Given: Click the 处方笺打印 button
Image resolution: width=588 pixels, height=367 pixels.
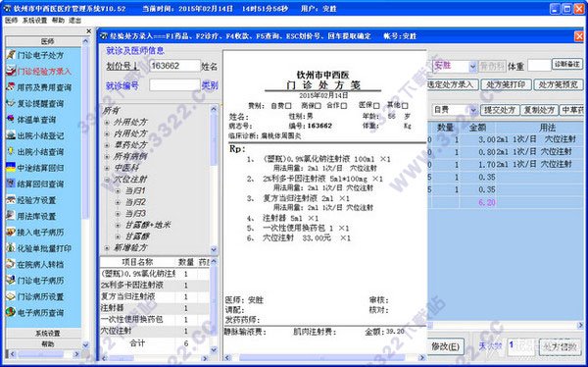Looking at the screenshot, I should [x=506, y=85].
